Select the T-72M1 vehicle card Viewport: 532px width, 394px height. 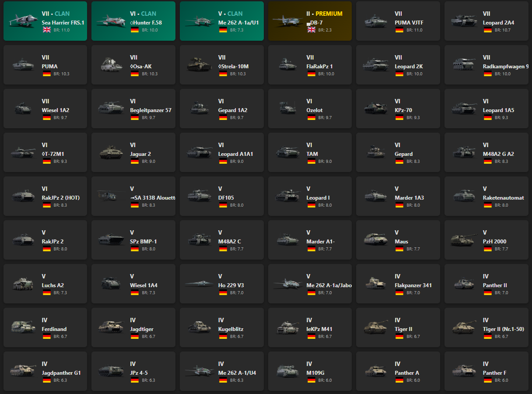[45, 152]
